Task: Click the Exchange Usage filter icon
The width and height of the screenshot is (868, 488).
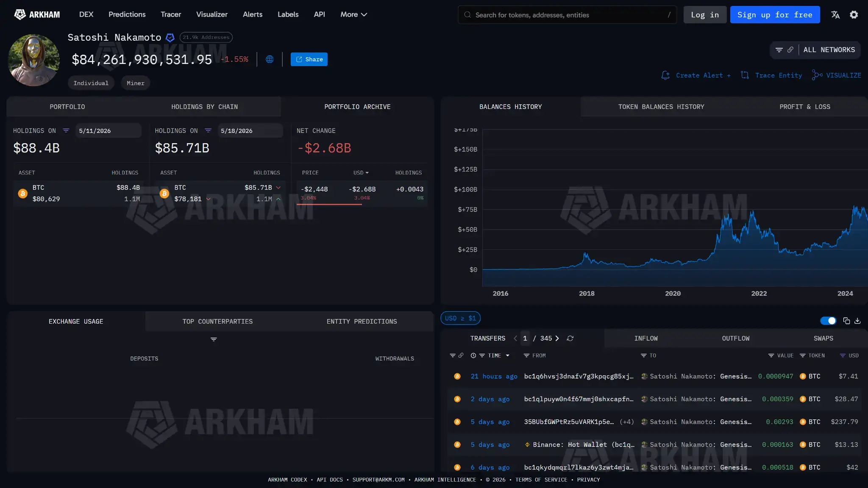Action: (x=214, y=339)
